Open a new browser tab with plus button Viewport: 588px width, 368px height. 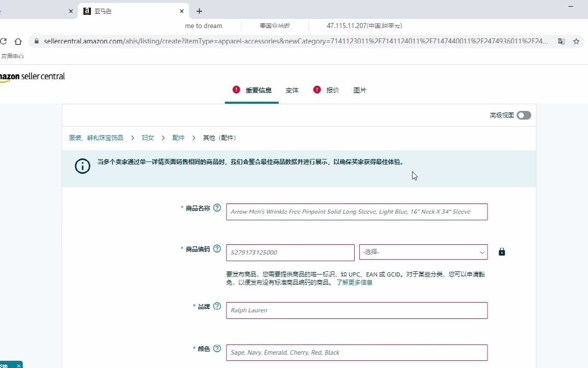click(x=199, y=11)
